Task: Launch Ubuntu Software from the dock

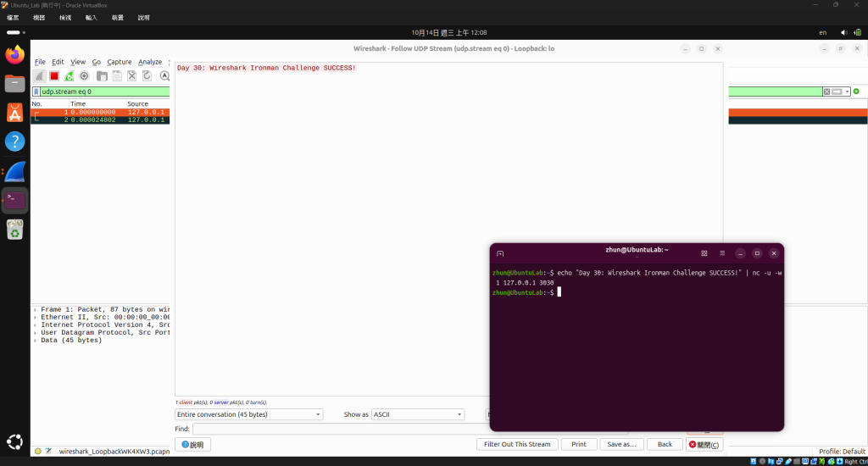Action: [15, 113]
